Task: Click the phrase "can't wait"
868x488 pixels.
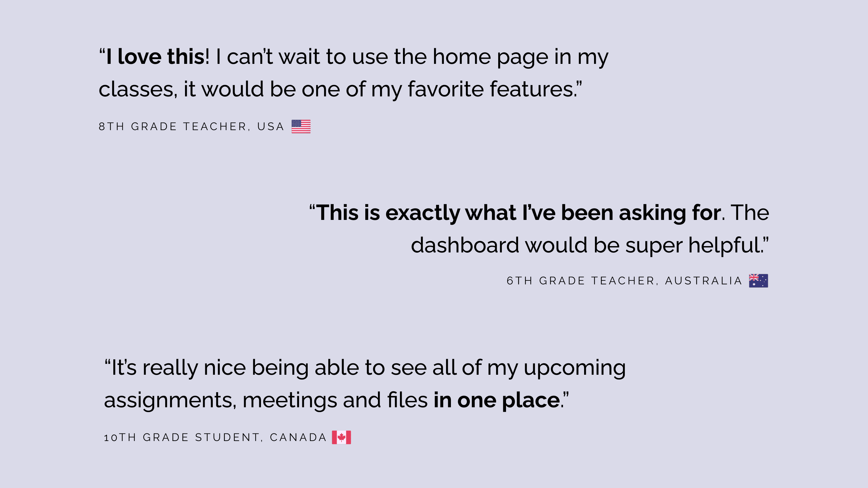Action: click(x=273, y=57)
